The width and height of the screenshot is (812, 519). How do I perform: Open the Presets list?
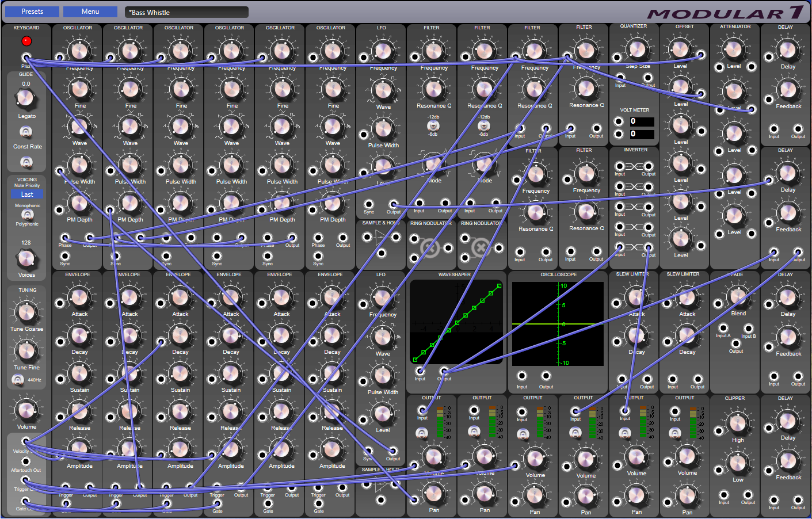point(32,12)
